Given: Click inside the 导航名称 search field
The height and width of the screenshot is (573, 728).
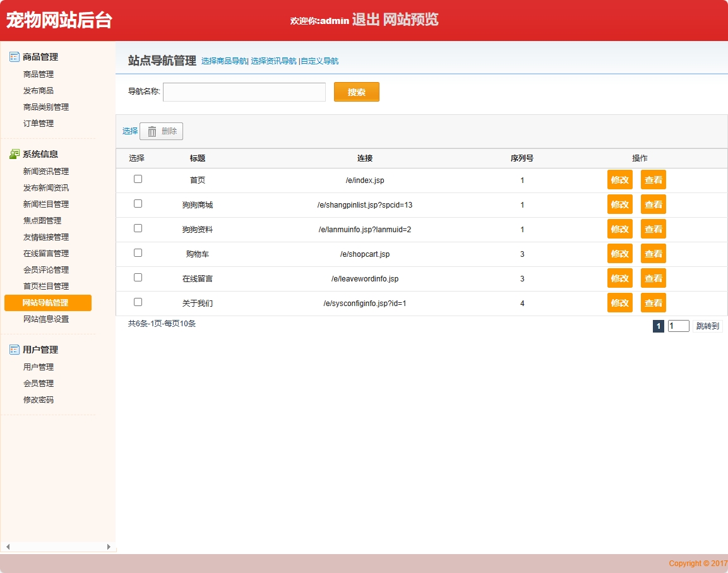Looking at the screenshot, I should click(244, 92).
